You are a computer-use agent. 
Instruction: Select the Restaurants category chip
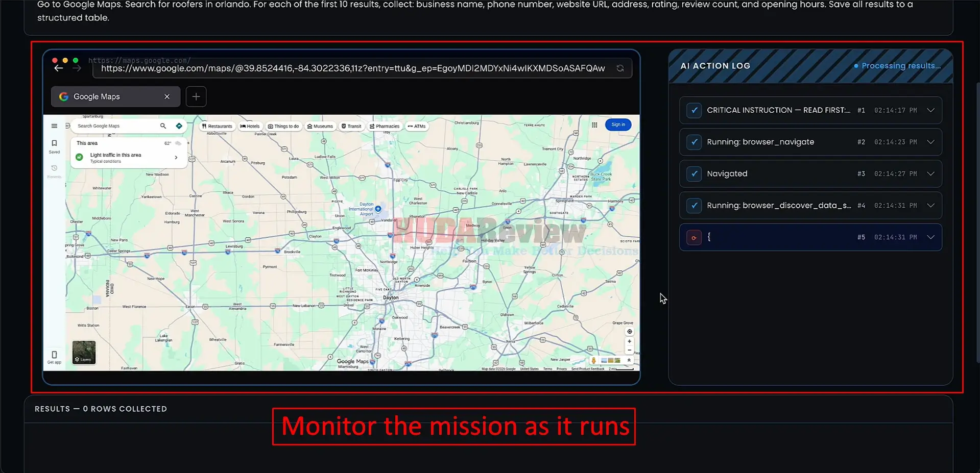(217, 126)
